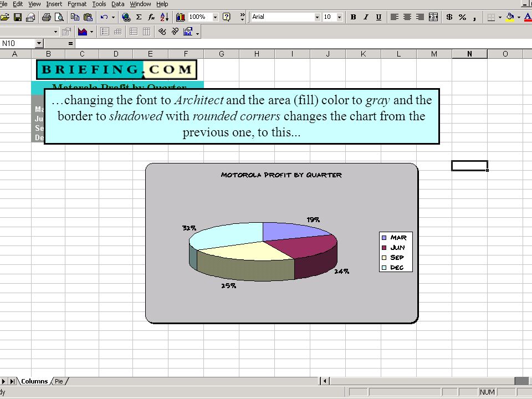The height and width of the screenshot is (399, 532).
Task: Click the Insert Hyperlink globe icon
Action: (126, 17)
